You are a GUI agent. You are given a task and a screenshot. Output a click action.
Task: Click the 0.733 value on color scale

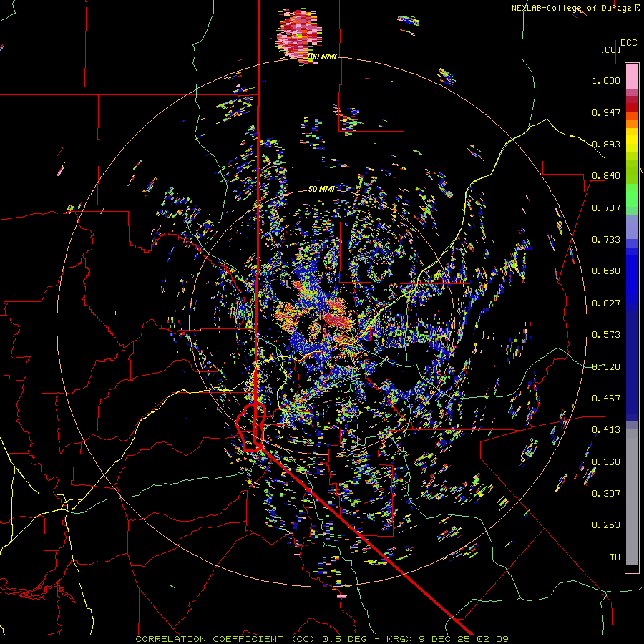(x=606, y=240)
